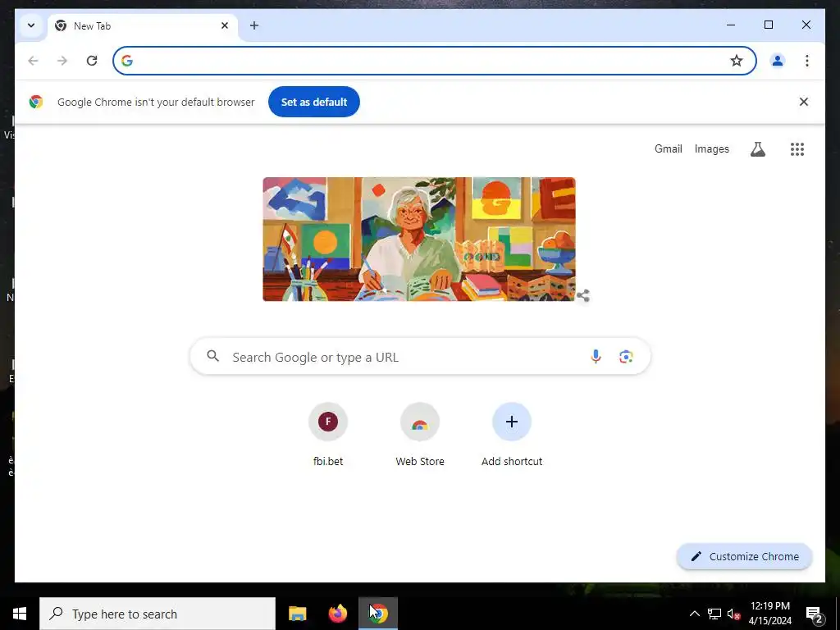Launch Firefox from the taskbar
This screenshot has height=630, width=840.
337,614
